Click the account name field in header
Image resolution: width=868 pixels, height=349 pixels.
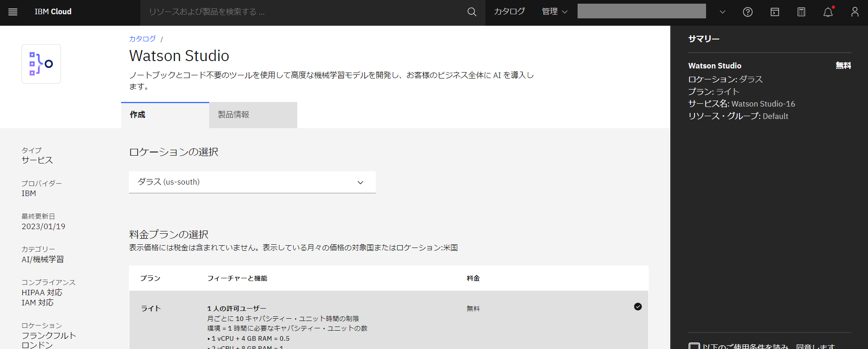click(641, 11)
